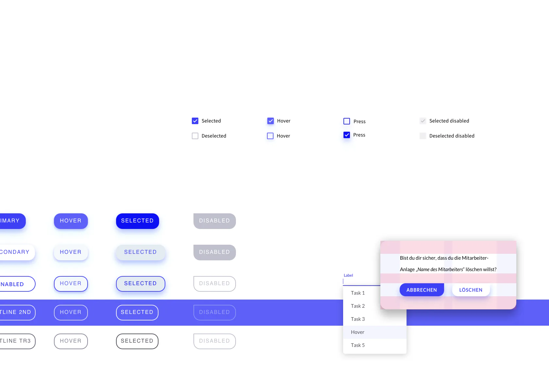Click HOVER button on the blue band
Viewport: 549px width, 392px height.
click(71, 313)
